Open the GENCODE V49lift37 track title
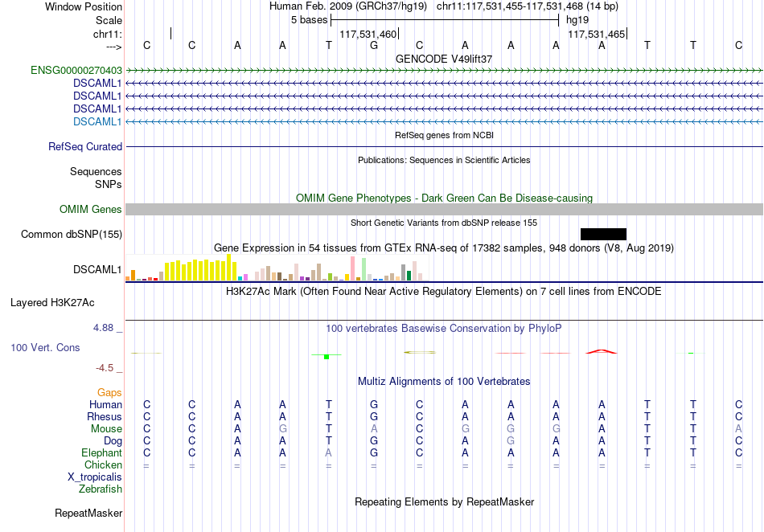 [x=444, y=59]
